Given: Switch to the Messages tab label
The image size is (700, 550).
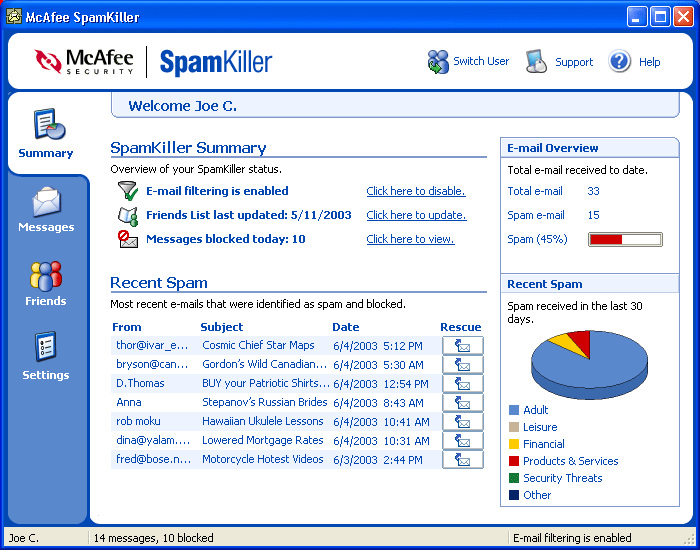Looking at the screenshot, I should 46,227.
